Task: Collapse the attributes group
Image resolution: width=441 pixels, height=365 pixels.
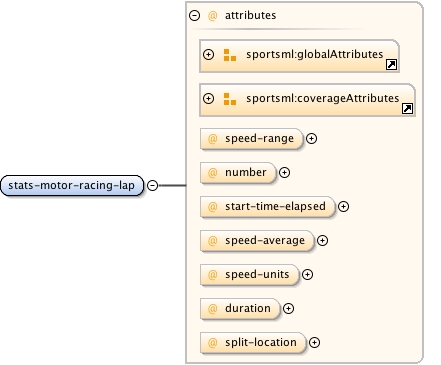Action: click(195, 15)
